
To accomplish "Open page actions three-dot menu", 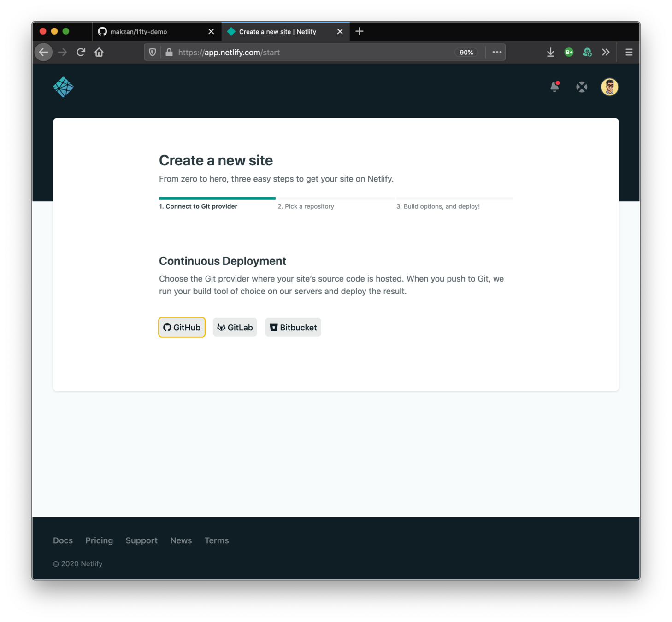I will click(497, 52).
